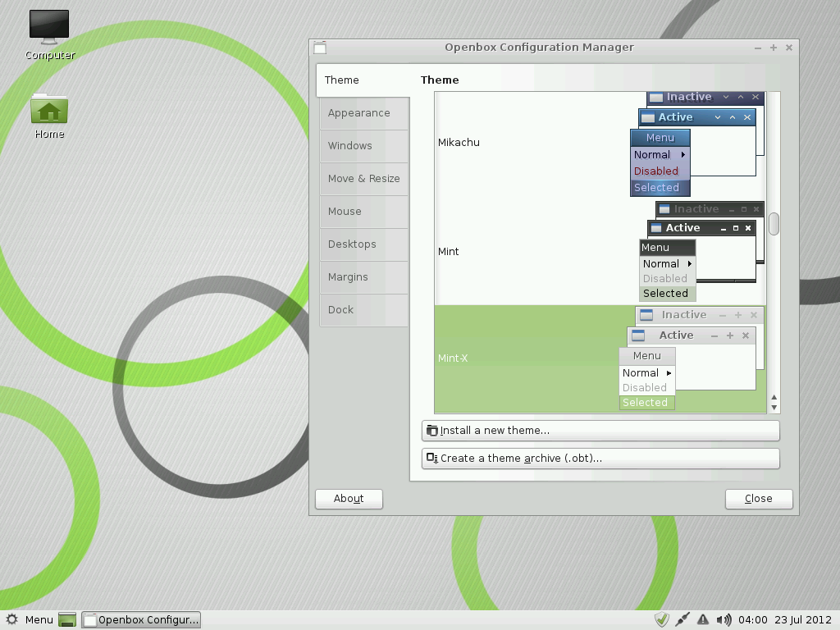The image size is (840, 630).
Task: Click the Mint theme preview thumbnail
Action: [x=702, y=251]
